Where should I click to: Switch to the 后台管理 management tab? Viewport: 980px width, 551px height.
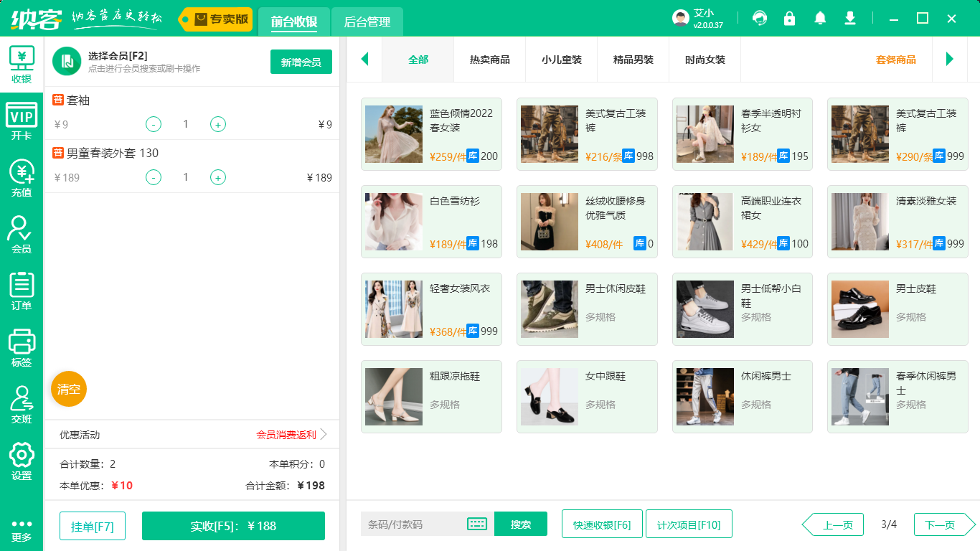point(366,22)
